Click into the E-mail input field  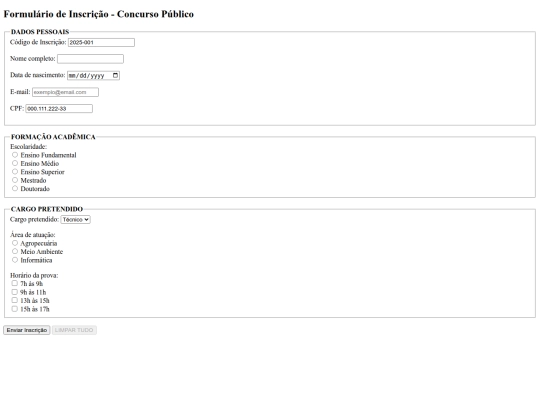point(65,92)
